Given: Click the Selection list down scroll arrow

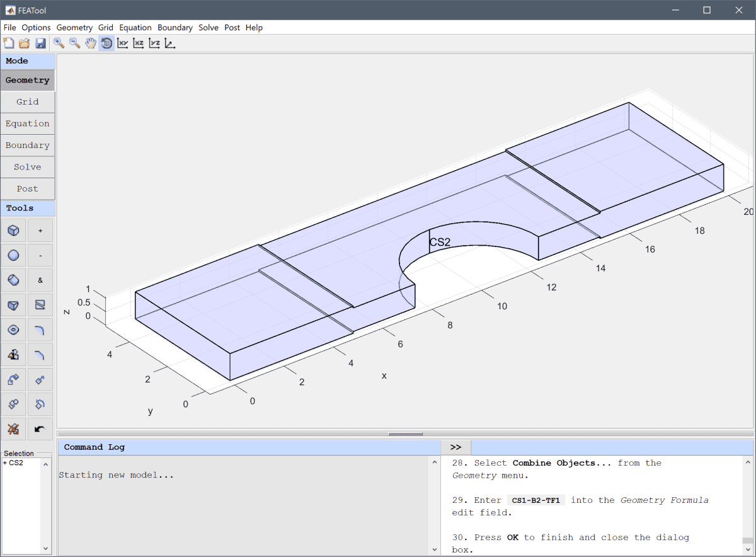Looking at the screenshot, I should pos(45,548).
